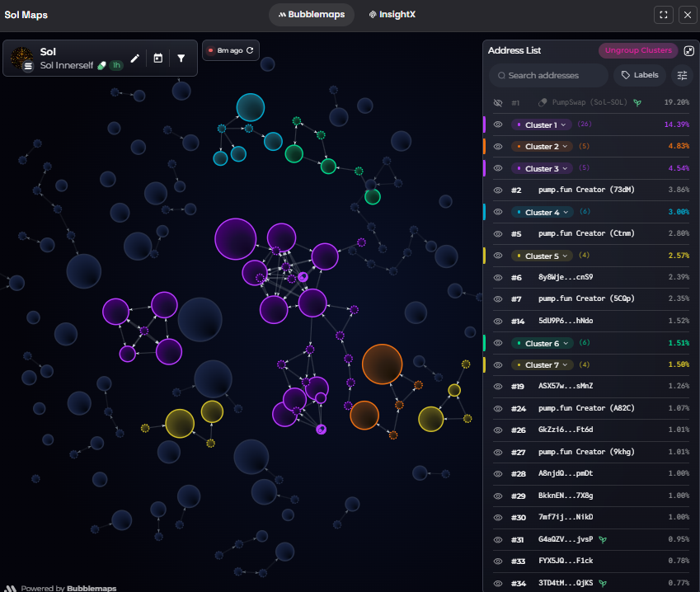Click sprout icon next to 3TD4tM...QjKS
Screen dimensions: 700x592
(x=603, y=583)
